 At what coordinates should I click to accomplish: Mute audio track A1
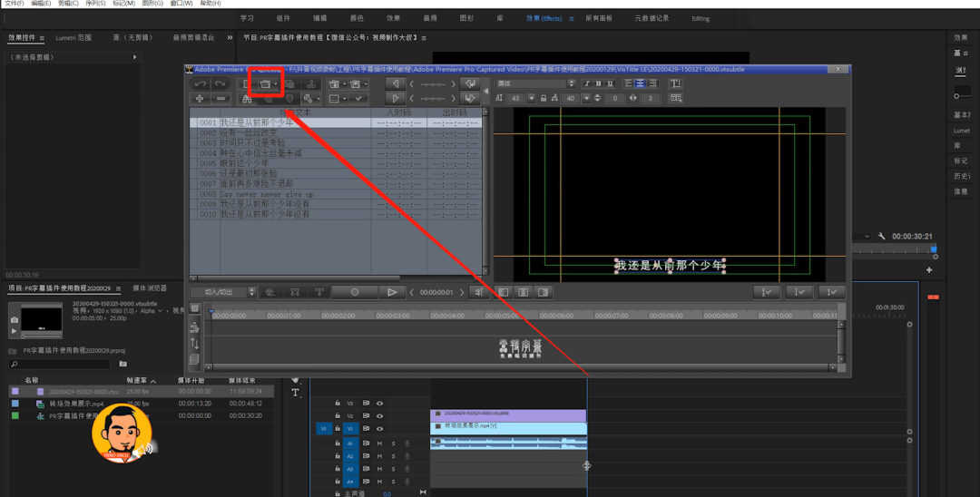tap(379, 443)
